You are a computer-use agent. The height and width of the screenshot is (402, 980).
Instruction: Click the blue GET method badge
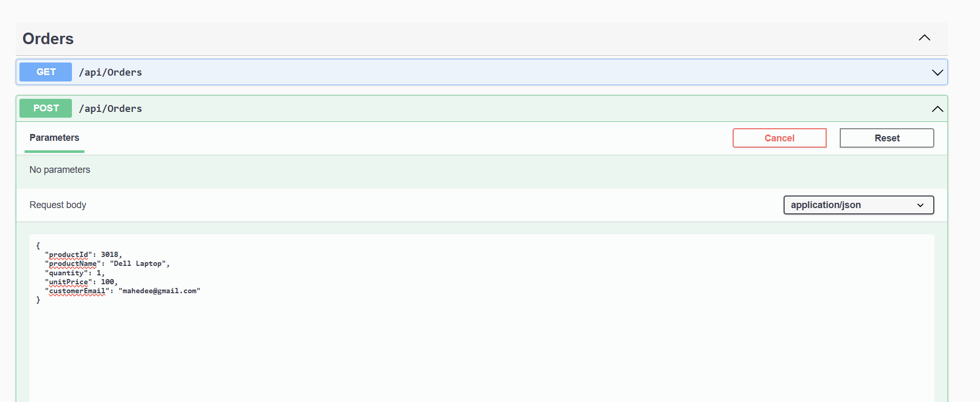46,72
